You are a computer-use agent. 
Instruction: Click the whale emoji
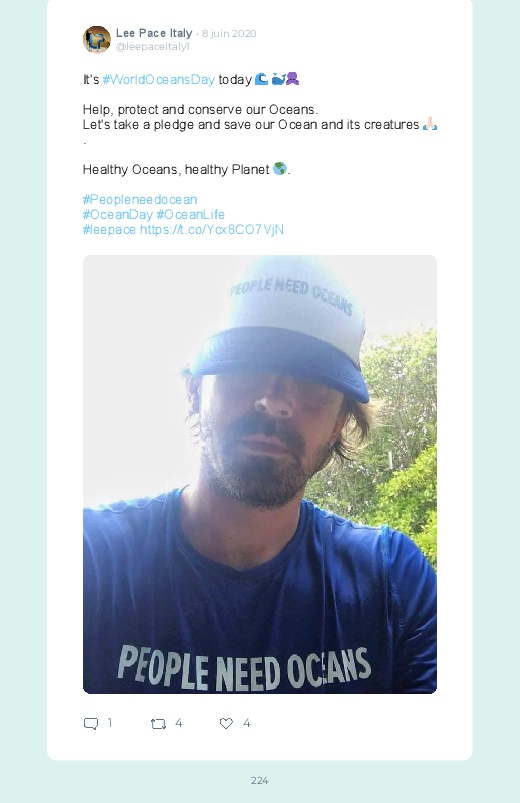[x=278, y=79]
